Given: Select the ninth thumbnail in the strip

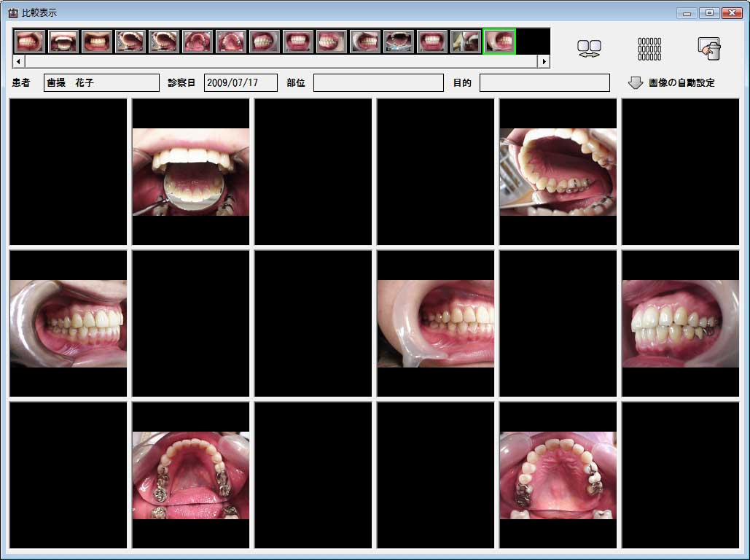Looking at the screenshot, I should point(297,41).
